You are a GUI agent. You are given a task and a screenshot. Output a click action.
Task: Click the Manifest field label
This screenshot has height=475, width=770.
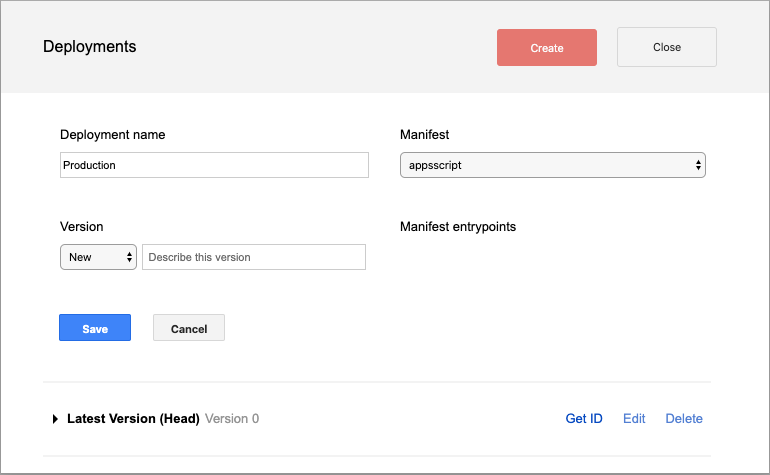pyautogui.click(x=425, y=134)
